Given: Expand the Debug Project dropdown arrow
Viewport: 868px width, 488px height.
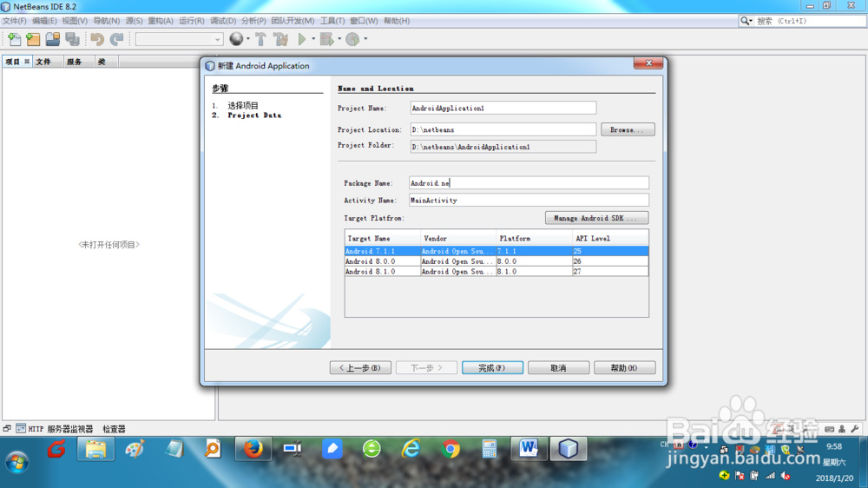Looking at the screenshot, I should 339,39.
